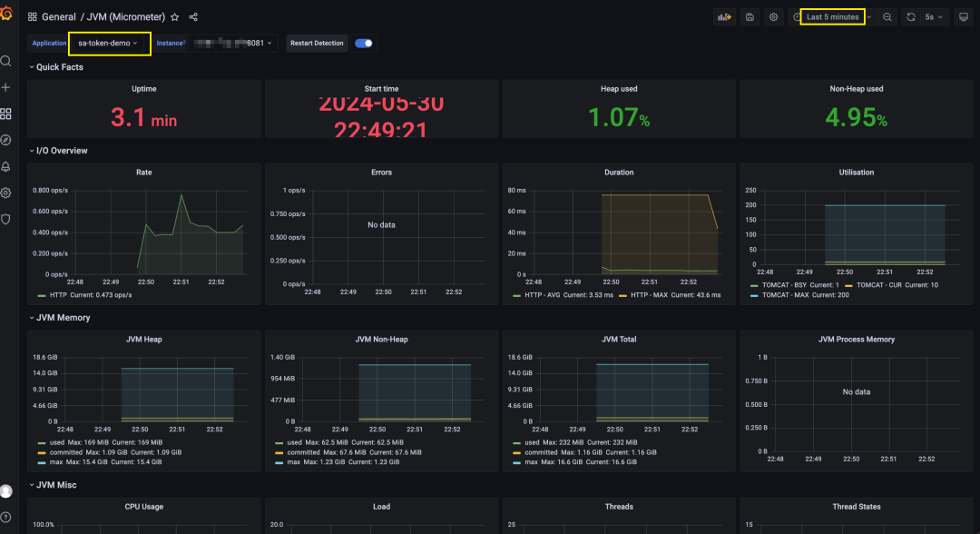Image resolution: width=980 pixels, height=534 pixels.
Task: Open the General folder breadcrumb link
Action: click(59, 17)
